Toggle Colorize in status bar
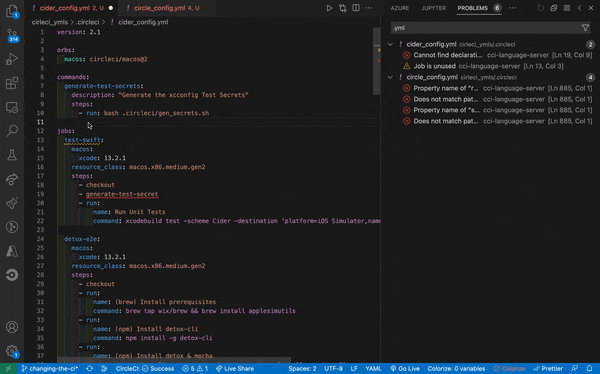Image resolution: width=600 pixels, height=374 pixels. pyautogui.click(x=509, y=369)
